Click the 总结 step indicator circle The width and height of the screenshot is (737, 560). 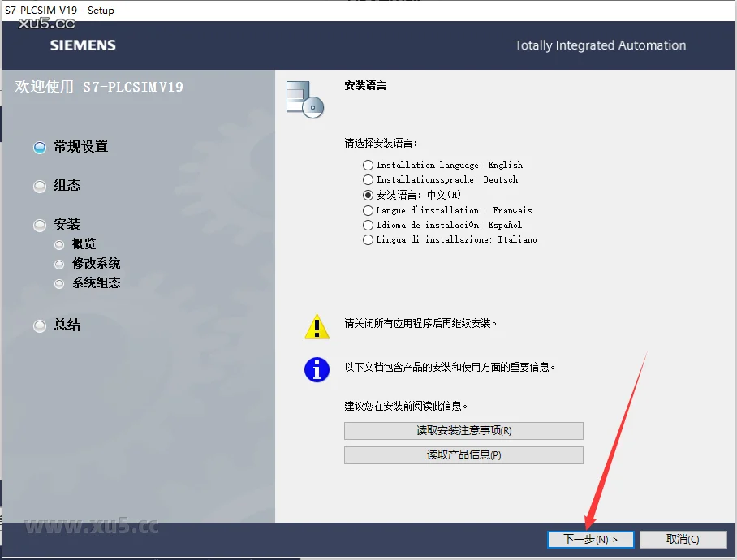click(39, 325)
